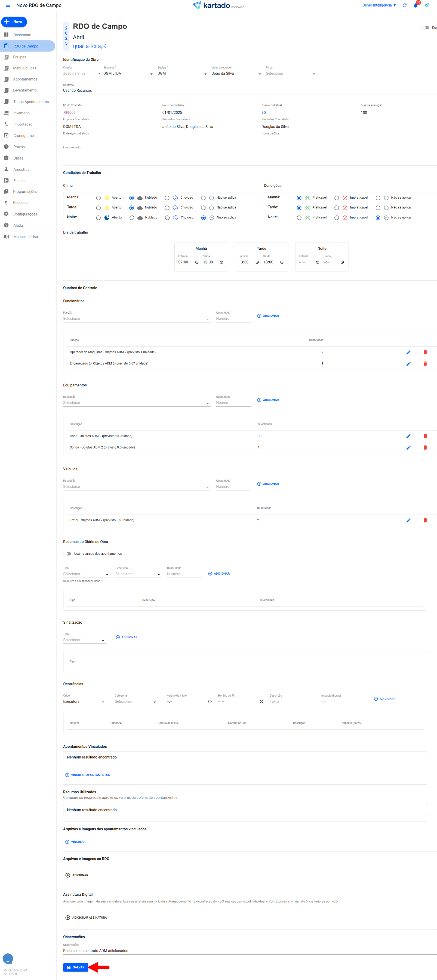Open the Manhã Entrada clock picker
The width and height of the screenshot is (437, 980).
(x=197, y=262)
